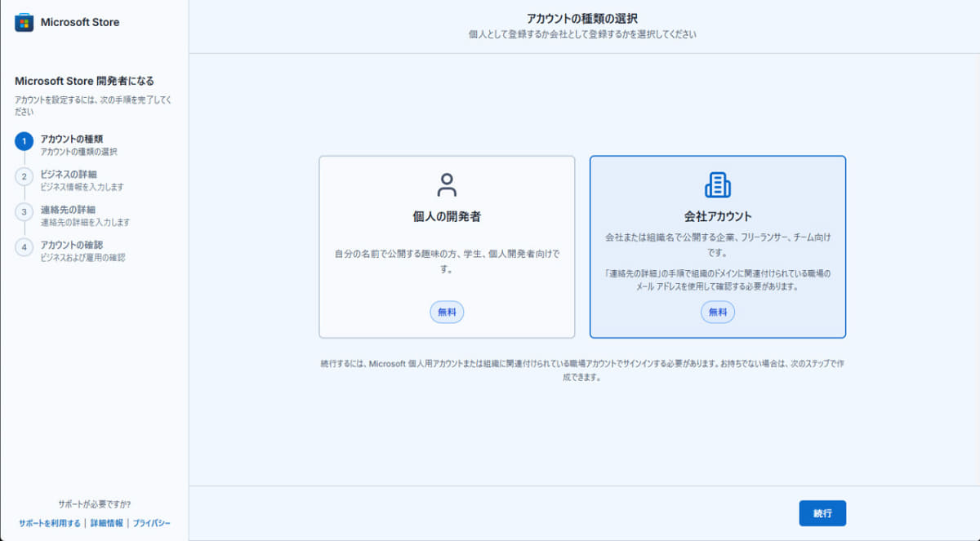Select step 3 circle 連絡先の詳細
This screenshot has width=980, height=541.
[24, 211]
